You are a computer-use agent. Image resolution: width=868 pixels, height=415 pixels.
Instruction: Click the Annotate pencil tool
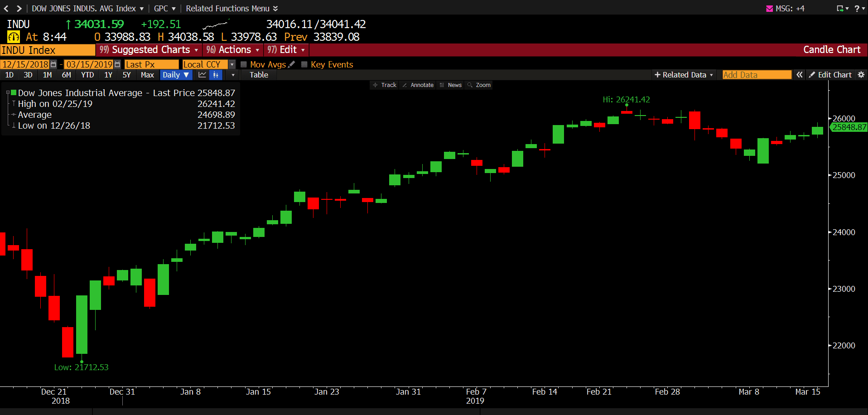click(x=418, y=85)
